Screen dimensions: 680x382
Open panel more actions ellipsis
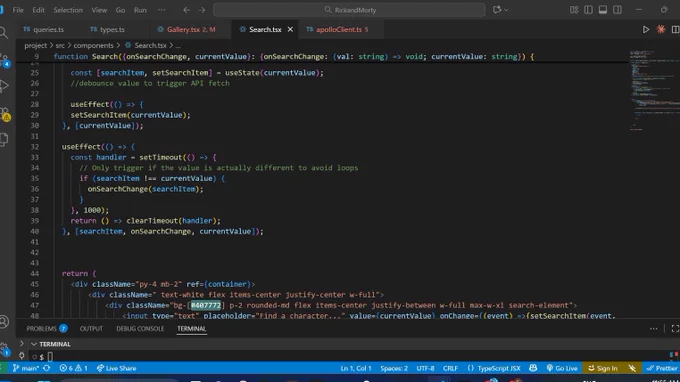[x=653, y=329]
